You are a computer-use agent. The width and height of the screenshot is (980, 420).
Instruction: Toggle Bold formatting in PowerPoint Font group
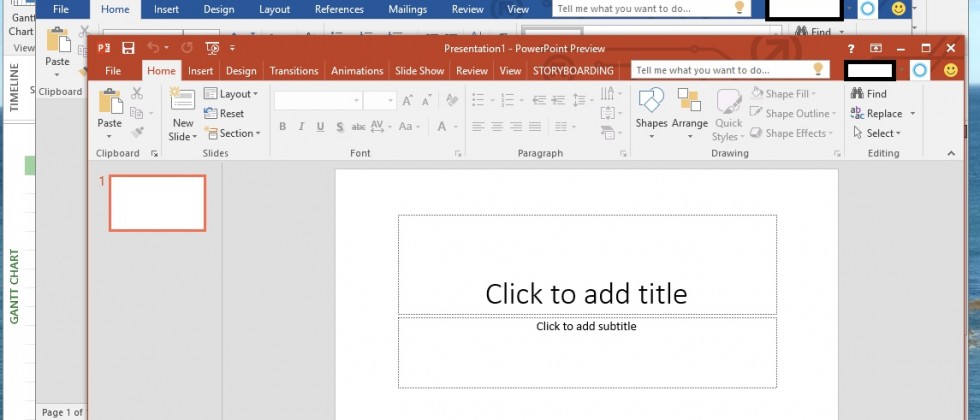point(283,127)
